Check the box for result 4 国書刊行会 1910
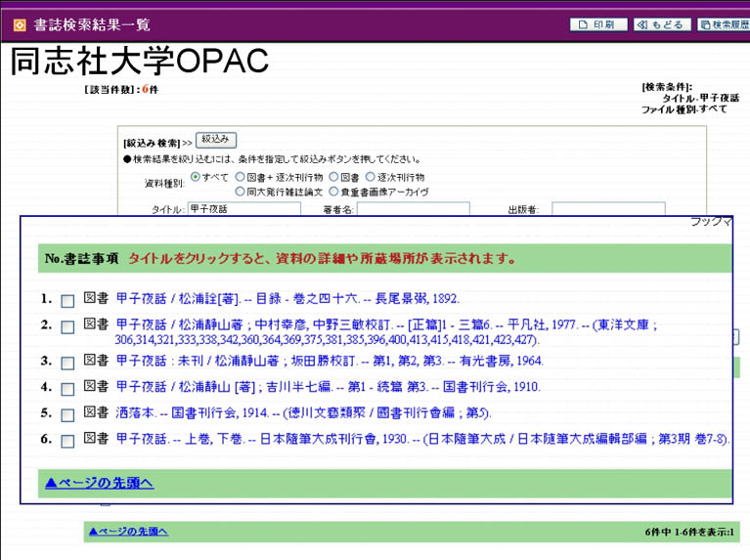Image resolution: width=750 pixels, height=560 pixels. pyautogui.click(x=67, y=389)
